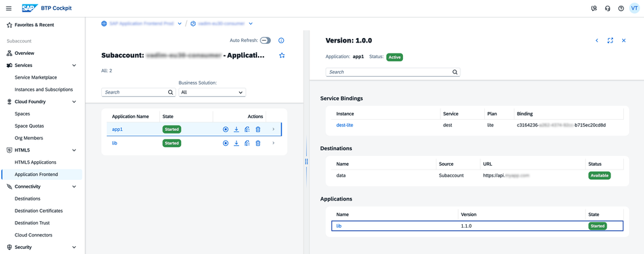This screenshot has height=254, width=644.
Task: Select Application Frontend in sidebar
Action: (x=42, y=174)
